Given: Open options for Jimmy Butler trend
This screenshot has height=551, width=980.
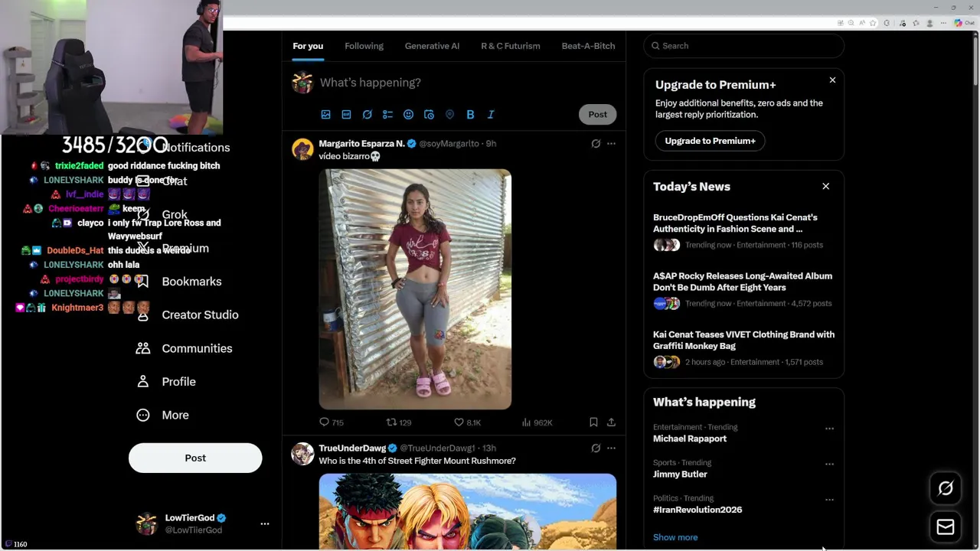Looking at the screenshot, I should 829,464.
